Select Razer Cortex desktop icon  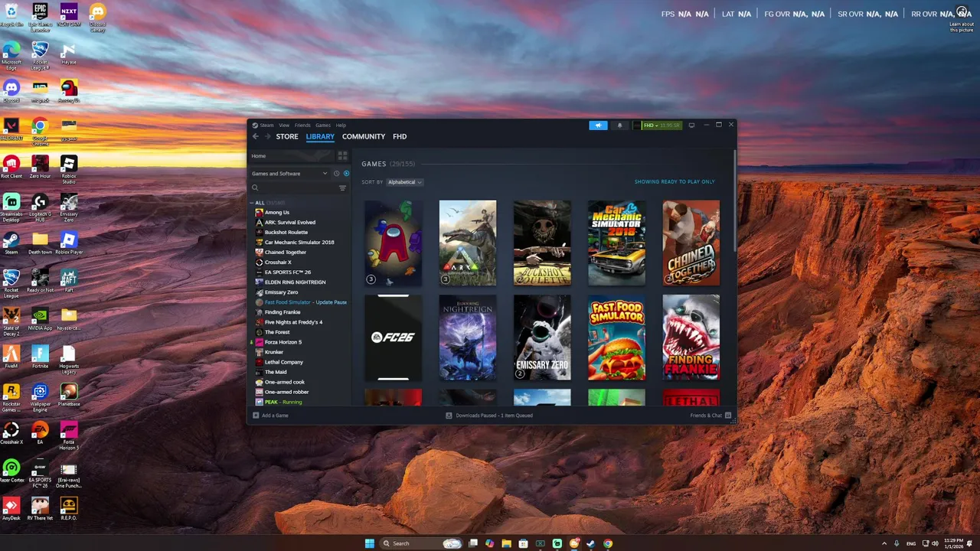point(11,471)
